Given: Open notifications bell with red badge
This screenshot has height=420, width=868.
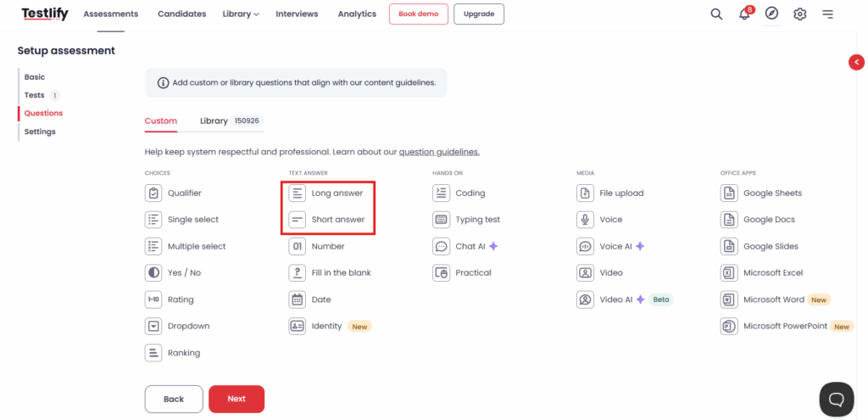Looking at the screenshot, I should (746, 14).
